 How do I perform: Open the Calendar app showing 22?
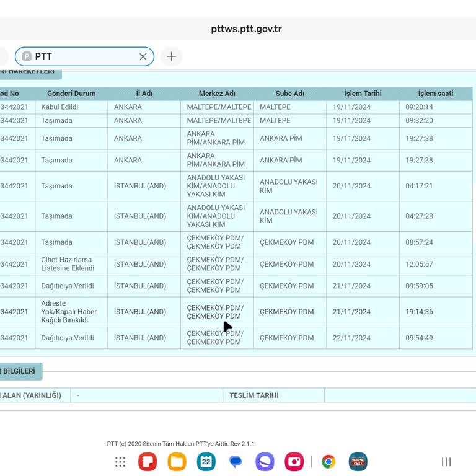206,462
